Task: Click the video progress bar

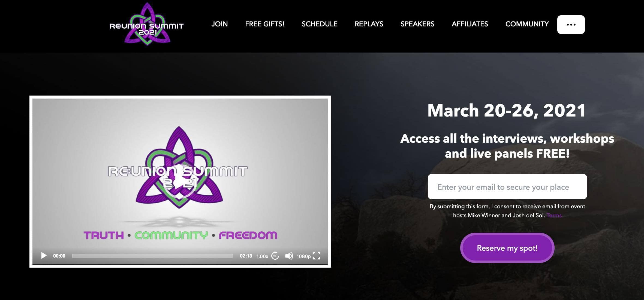Action: tap(152, 256)
